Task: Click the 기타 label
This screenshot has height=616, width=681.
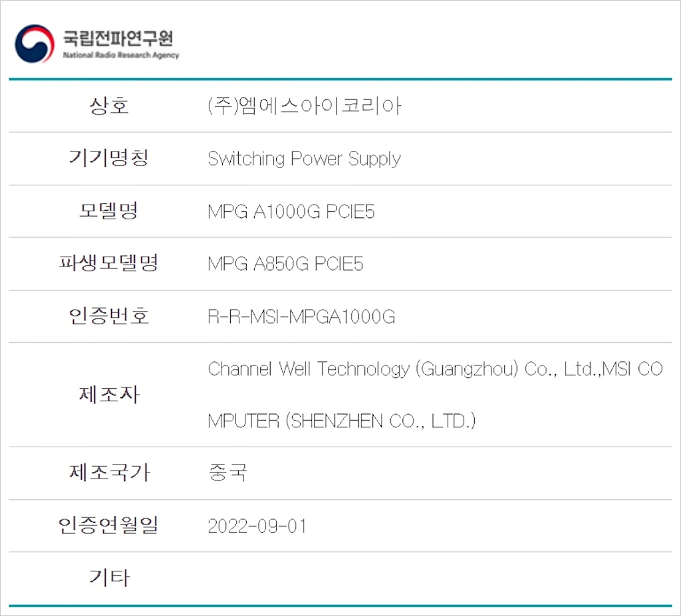Action: 109,578
